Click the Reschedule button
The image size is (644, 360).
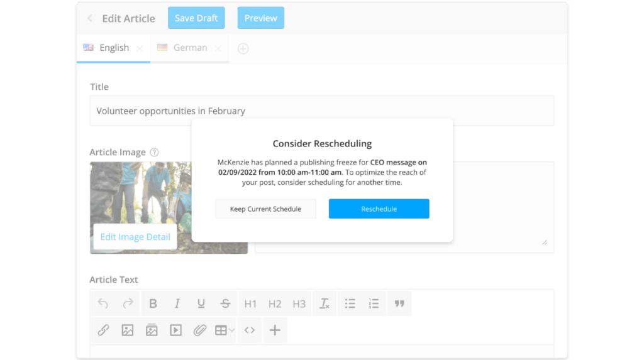point(379,209)
